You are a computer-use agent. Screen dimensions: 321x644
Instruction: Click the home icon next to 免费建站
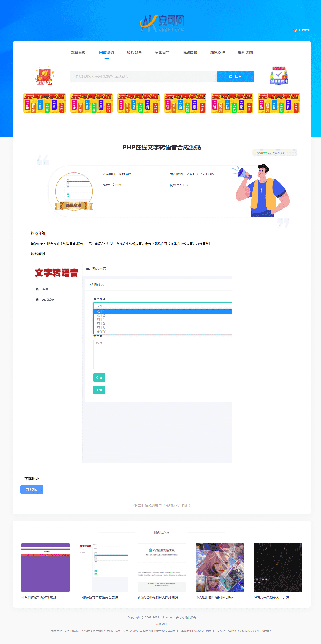tap(37, 300)
